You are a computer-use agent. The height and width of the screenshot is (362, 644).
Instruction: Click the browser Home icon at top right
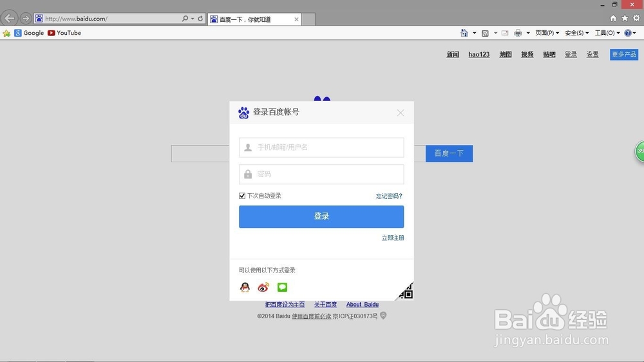(613, 18)
